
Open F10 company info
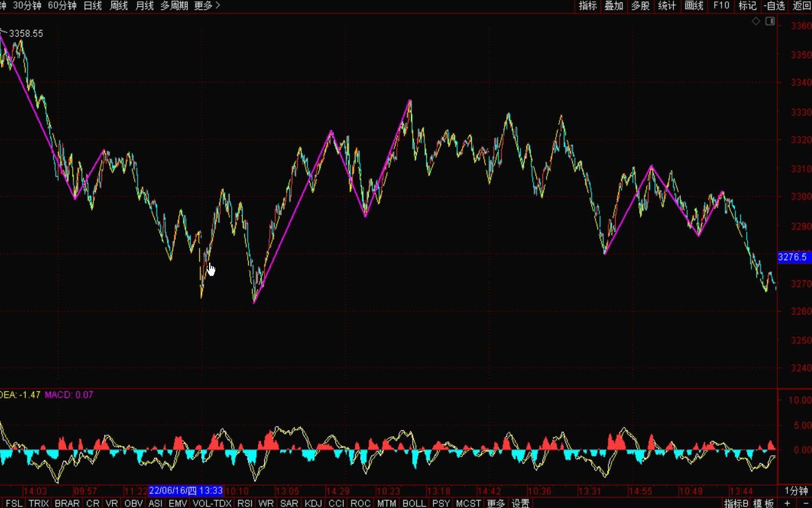[x=721, y=6]
